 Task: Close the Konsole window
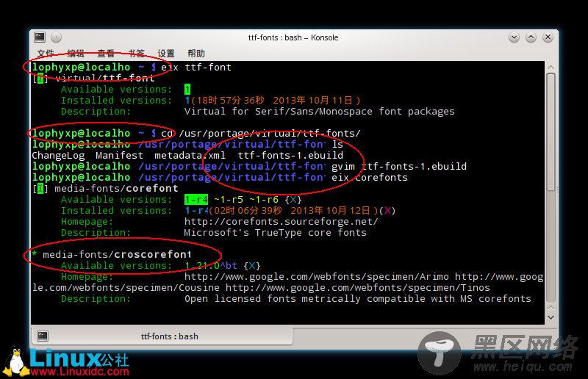click(x=548, y=37)
